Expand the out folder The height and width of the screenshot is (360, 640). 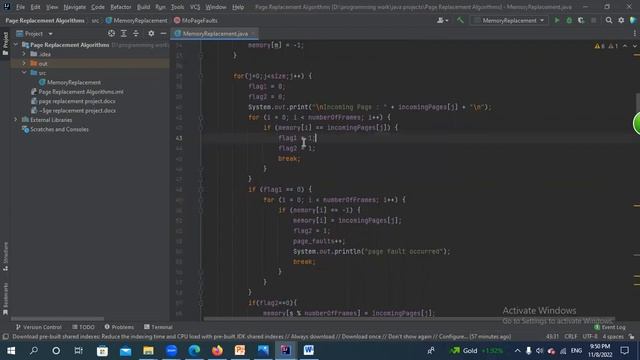click(24, 63)
